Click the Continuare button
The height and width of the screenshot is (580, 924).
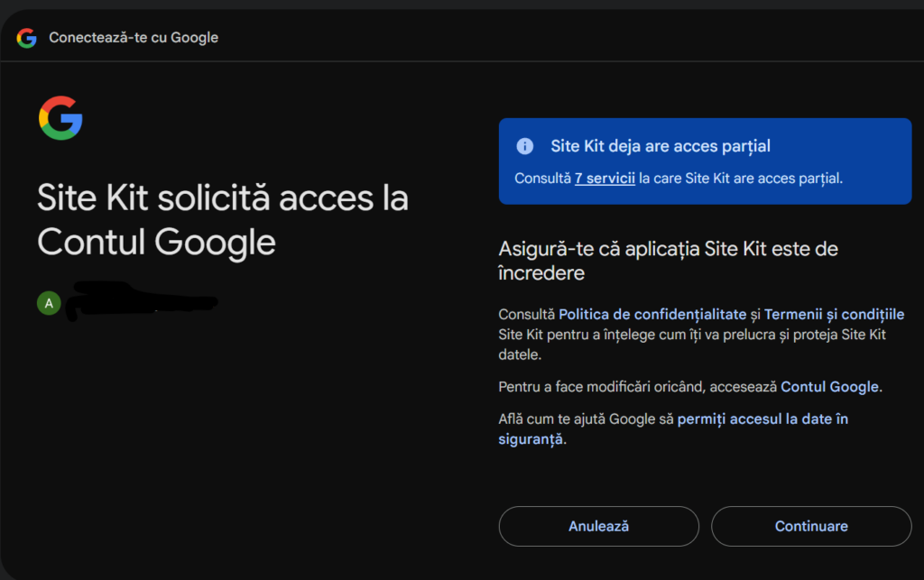pyautogui.click(x=811, y=527)
